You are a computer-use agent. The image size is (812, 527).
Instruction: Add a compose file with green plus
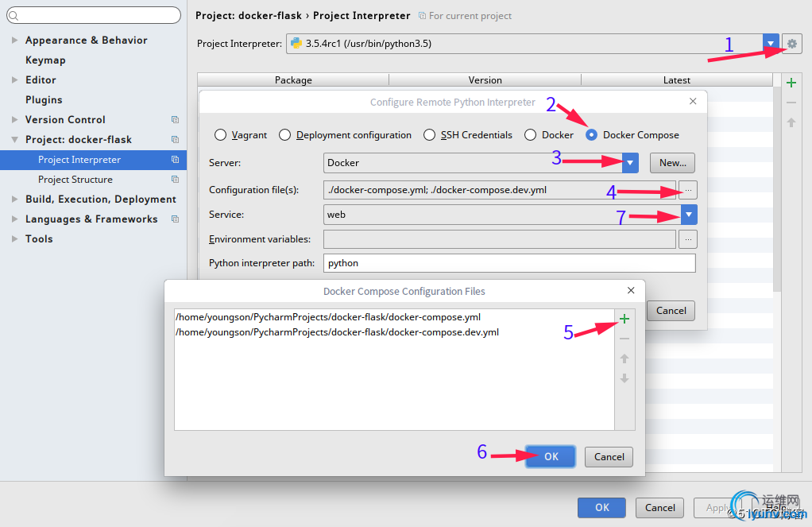pyautogui.click(x=624, y=319)
